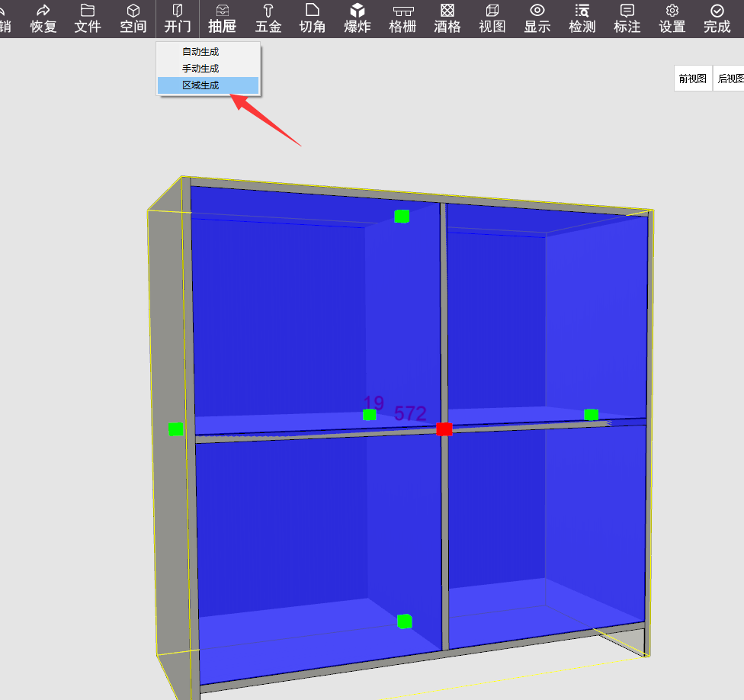Screen dimensions: 744x700
Task: Select the 格栅 (grille) tool
Action: 402,18
